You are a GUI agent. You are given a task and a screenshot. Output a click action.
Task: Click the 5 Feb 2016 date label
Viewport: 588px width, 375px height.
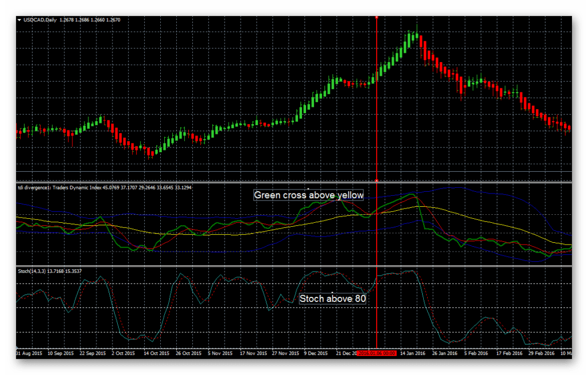[x=476, y=353]
